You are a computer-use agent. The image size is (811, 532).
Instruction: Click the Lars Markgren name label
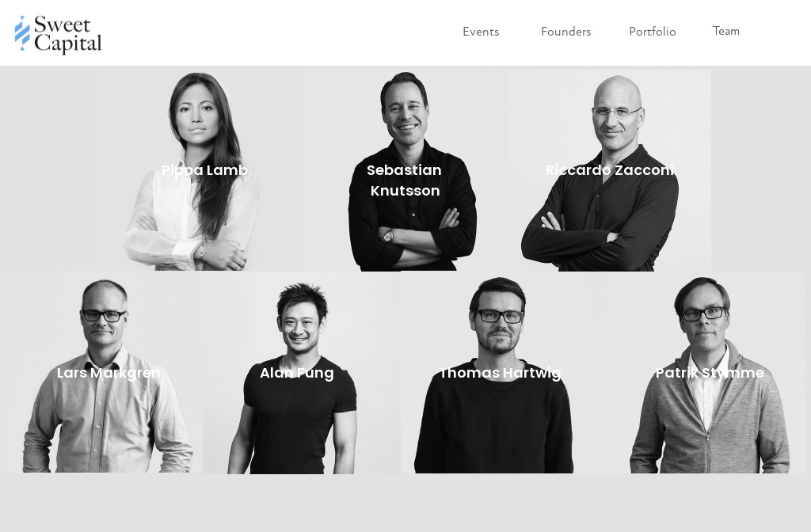click(x=109, y=374)
